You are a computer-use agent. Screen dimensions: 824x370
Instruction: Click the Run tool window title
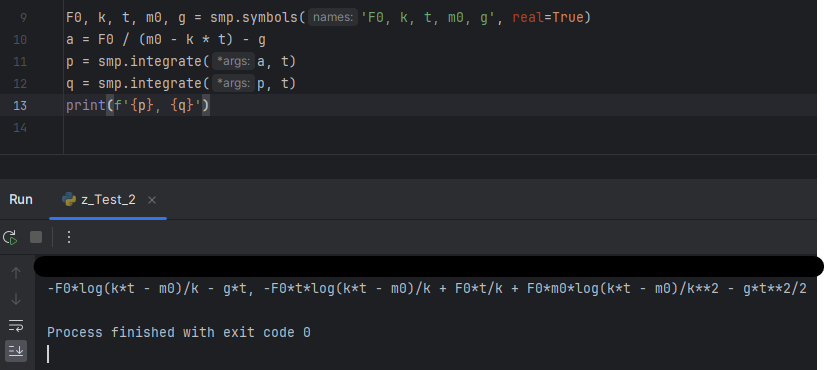pyautogui.click(x=21, y=200)
